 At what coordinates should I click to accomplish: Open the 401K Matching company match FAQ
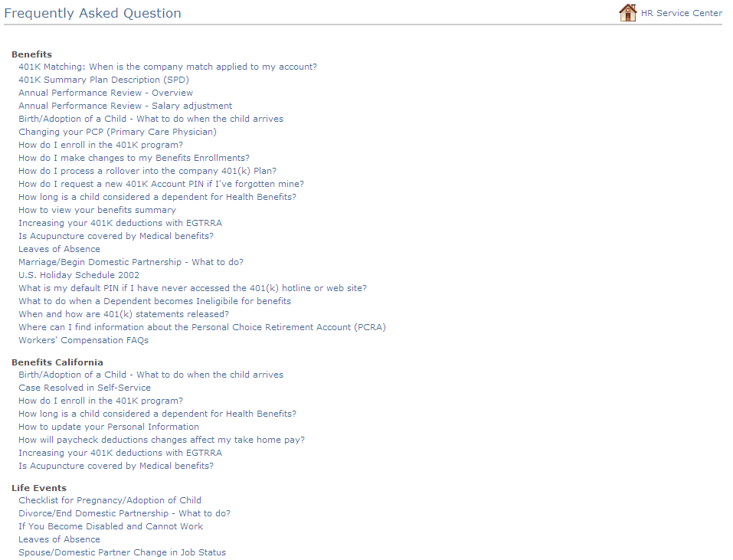[167, 67]
